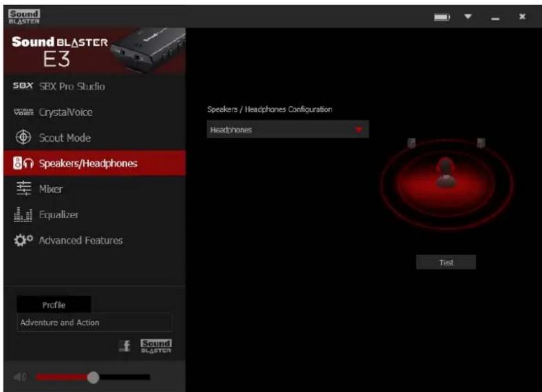The height and width of the screenshot is (392, 542).
Task: Click the Sound Blaster E3 product banner
Action: (95, 51)
